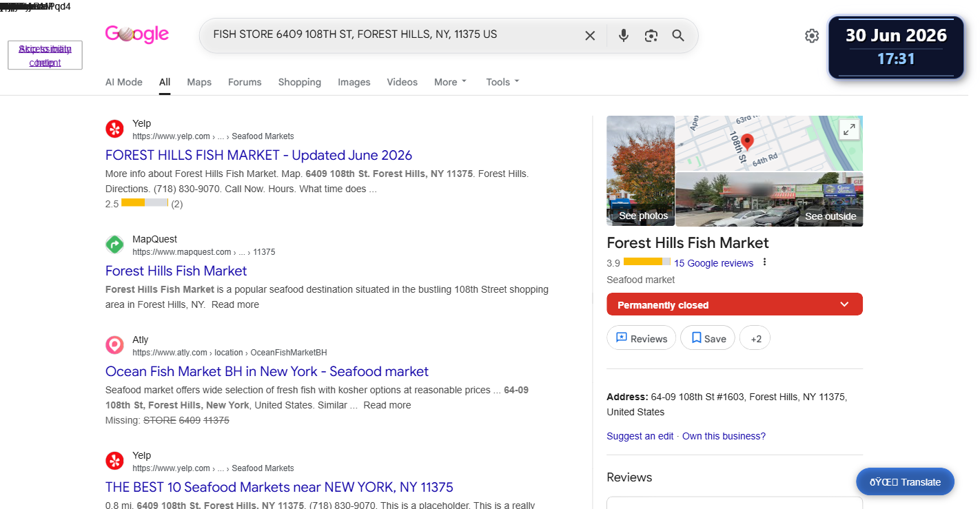Click Read more in Atly snippet
980x509 pixels.
(x=387, y=405)
